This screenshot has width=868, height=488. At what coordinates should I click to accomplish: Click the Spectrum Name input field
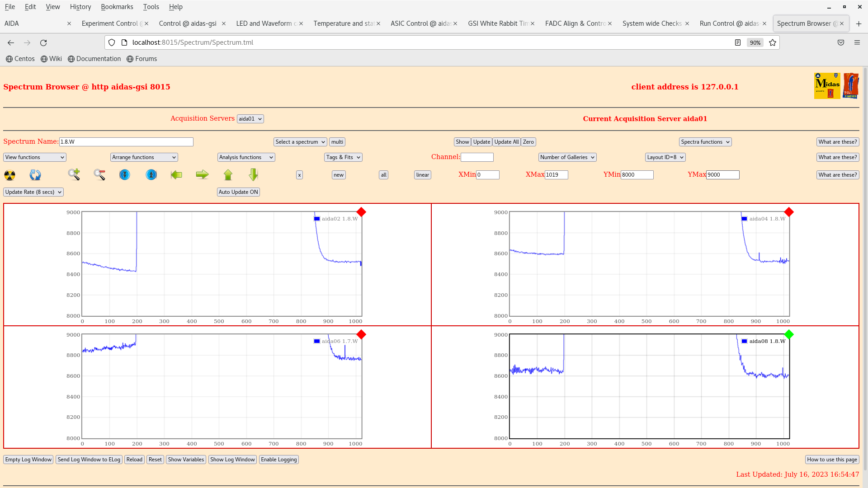click(126, 142)
